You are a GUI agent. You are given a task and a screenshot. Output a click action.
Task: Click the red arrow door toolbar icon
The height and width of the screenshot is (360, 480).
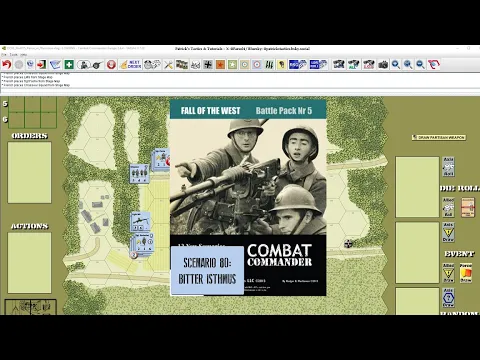point(42,64)
